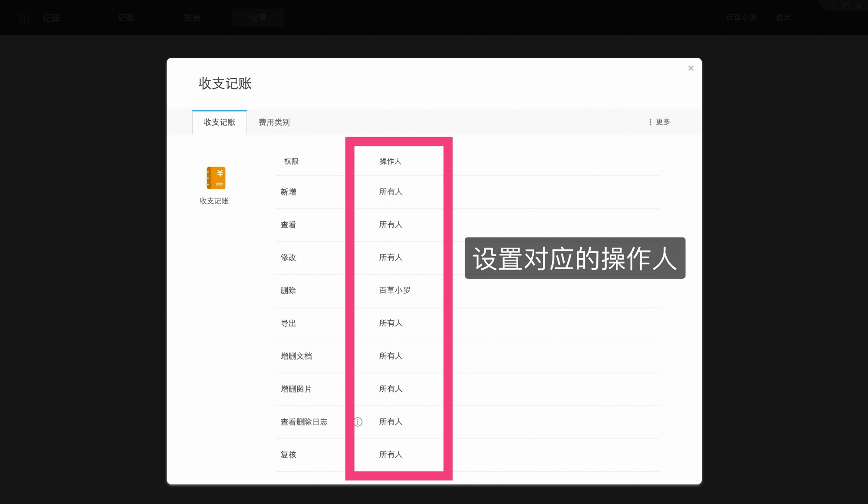Image resolution: width=868 pixels, height=504 pixels.
Task: Click the 百草小罗 account name
Action: (741, 17)
